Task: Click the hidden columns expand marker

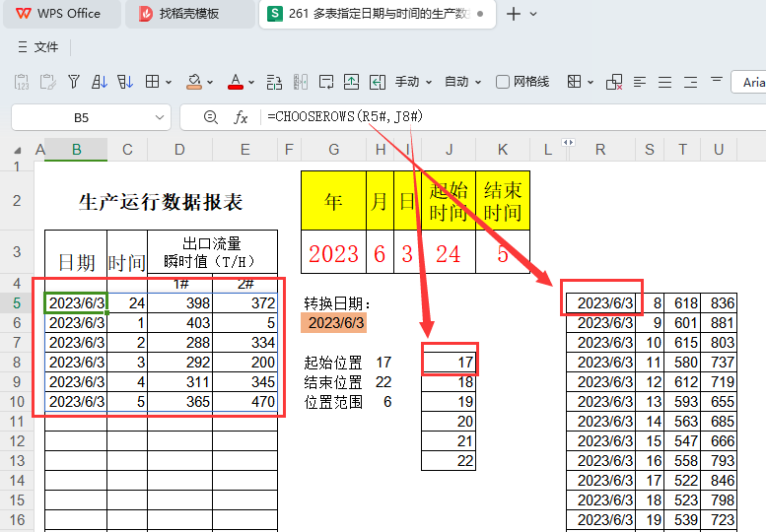Action: [568, 143]
